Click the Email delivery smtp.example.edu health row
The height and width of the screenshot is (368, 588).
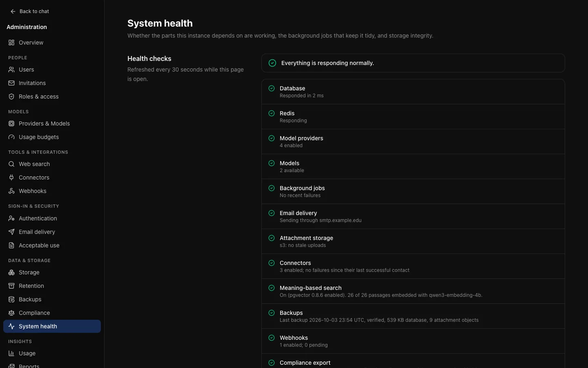(413, 216)
